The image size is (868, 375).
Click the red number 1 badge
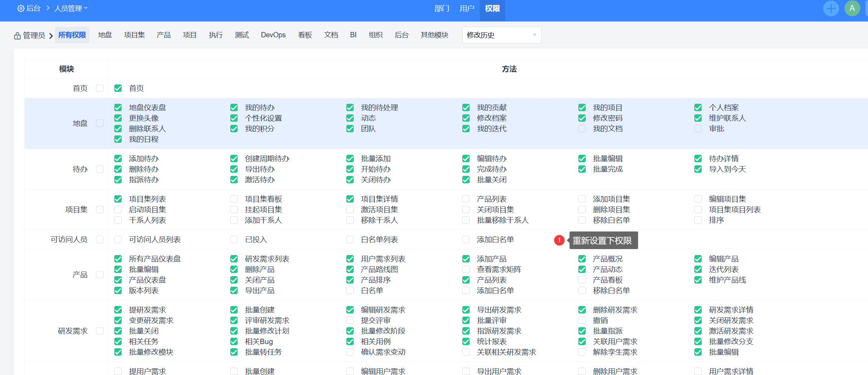coord(559,240)
